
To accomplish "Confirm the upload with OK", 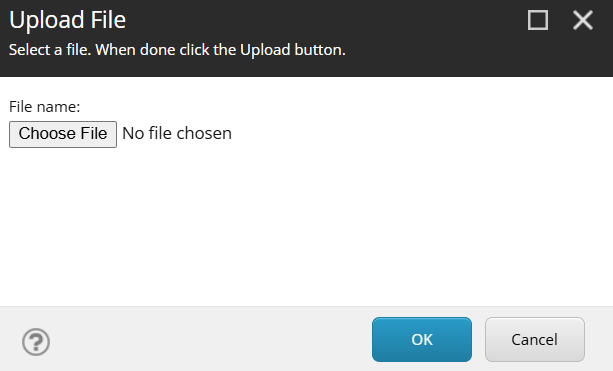I will click(422, 339).
